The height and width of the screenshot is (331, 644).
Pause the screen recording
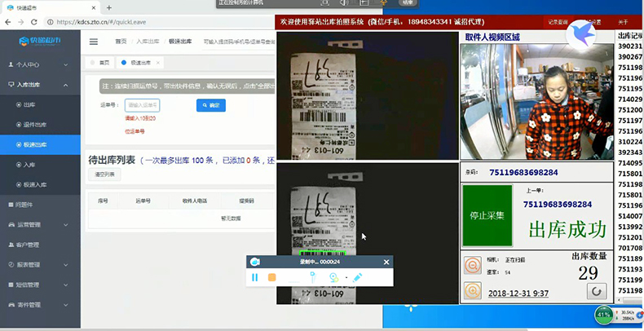[254, 277]
